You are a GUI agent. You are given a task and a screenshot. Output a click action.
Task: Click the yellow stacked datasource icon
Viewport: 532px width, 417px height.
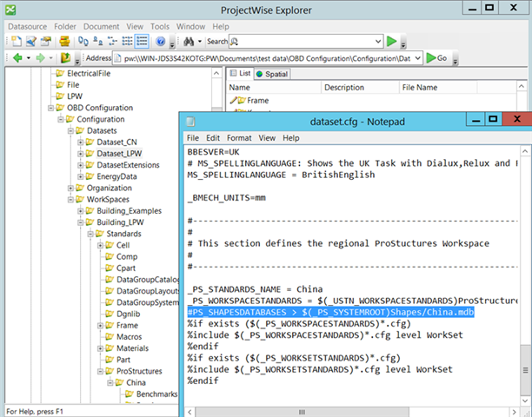coord(64,42)
